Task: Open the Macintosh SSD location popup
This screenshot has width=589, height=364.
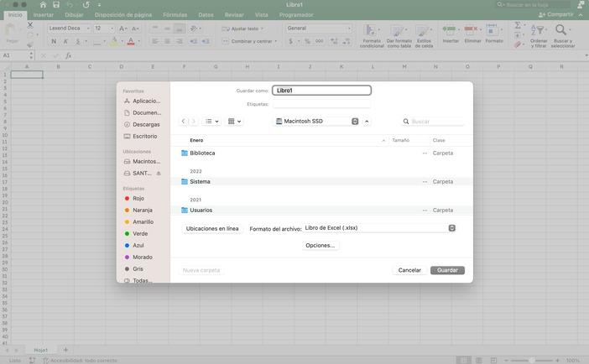Action: click(317, 121)
